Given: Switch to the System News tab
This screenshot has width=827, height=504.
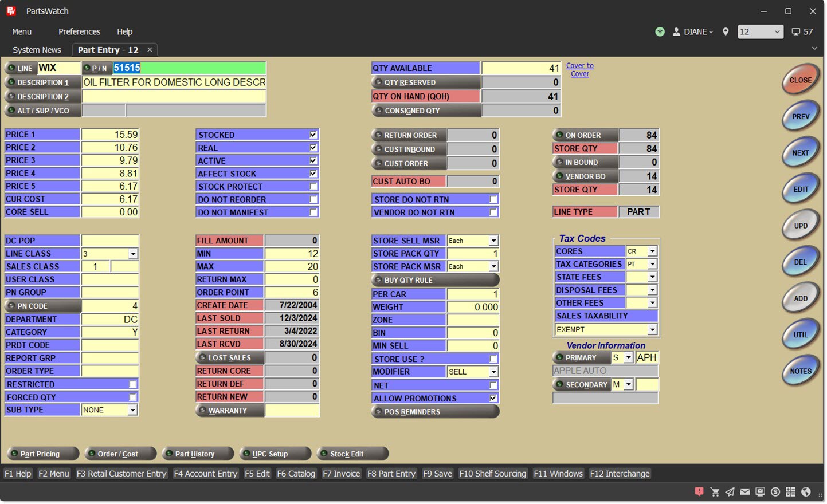Looking at the screenshot, I should [37, 50].
